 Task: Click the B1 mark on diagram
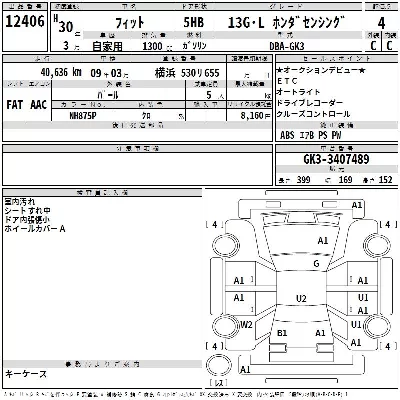[282, 333]
